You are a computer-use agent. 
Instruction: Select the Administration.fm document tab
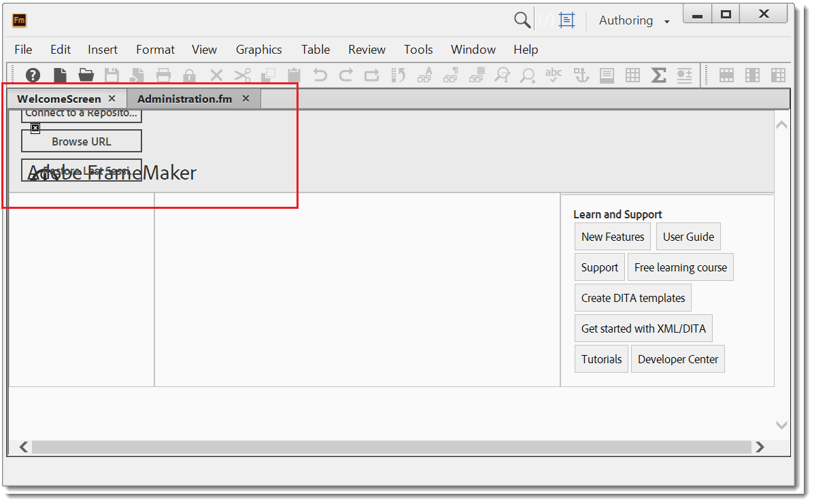coord(184,98)
